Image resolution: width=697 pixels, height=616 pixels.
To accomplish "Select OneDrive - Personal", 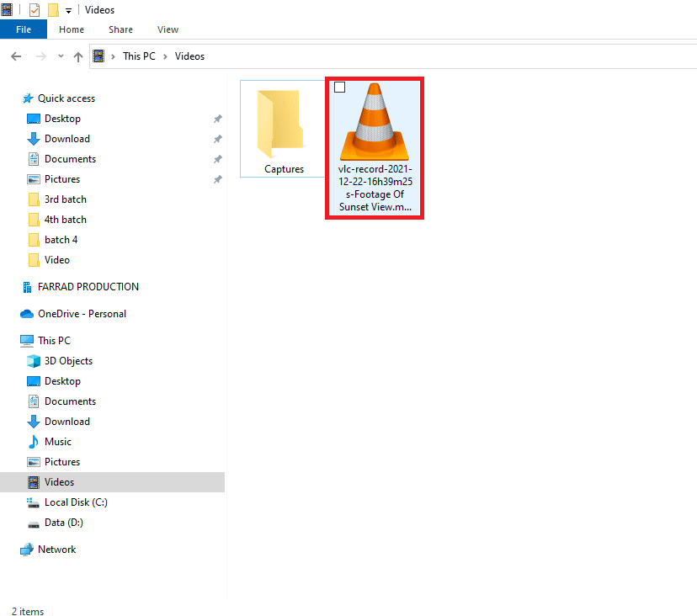I will pyautogui.click(x=82, y=314).
